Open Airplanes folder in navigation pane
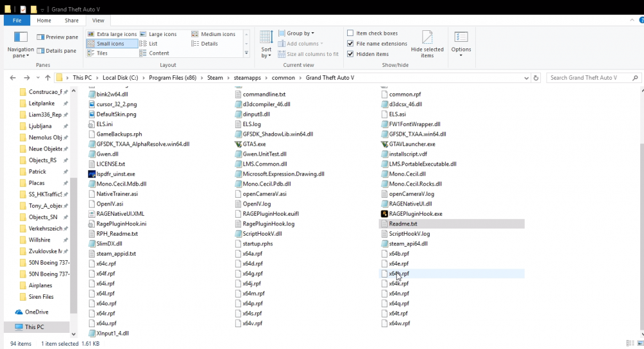644x349 pixels. (x=40, y=285)
